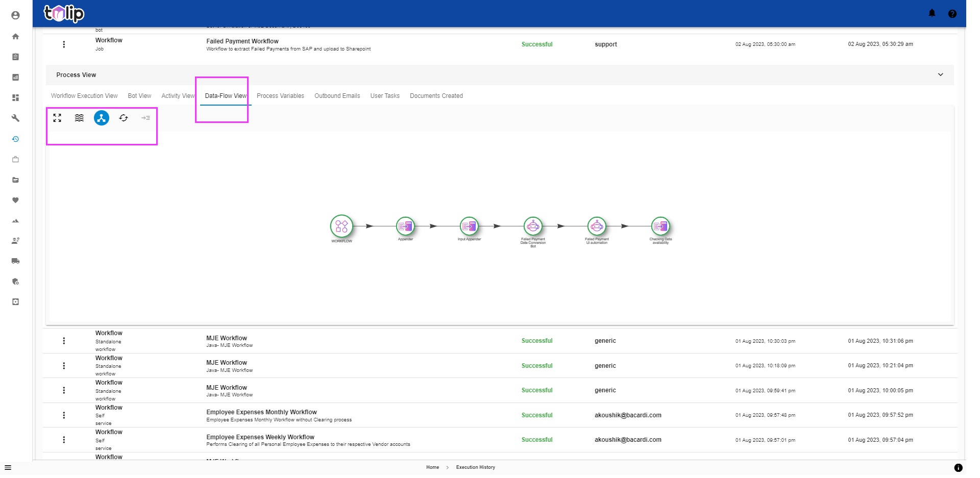Open the menu for Failed Payment Workflow row

pos(64,44)
